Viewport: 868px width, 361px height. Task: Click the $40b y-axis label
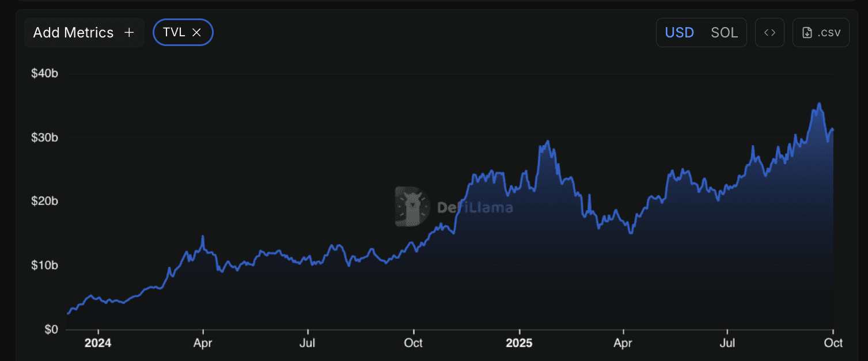44,74
